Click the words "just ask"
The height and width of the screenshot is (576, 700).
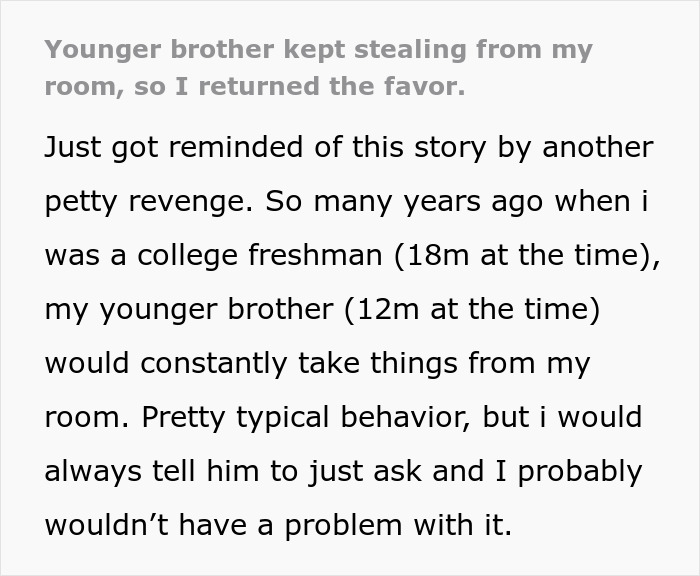pyautogui.click(x=365, y=472)
